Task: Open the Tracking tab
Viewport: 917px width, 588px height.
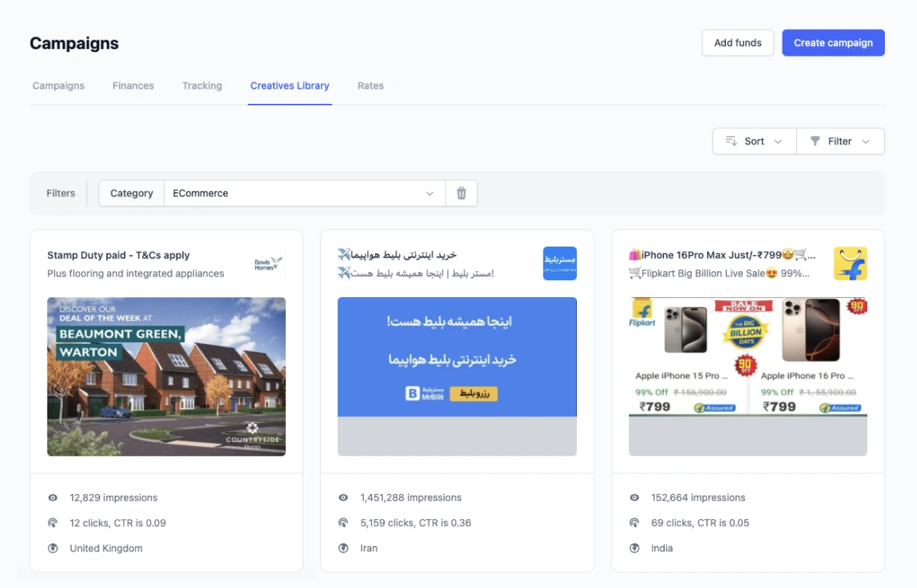Action: [x=202, y=86]
